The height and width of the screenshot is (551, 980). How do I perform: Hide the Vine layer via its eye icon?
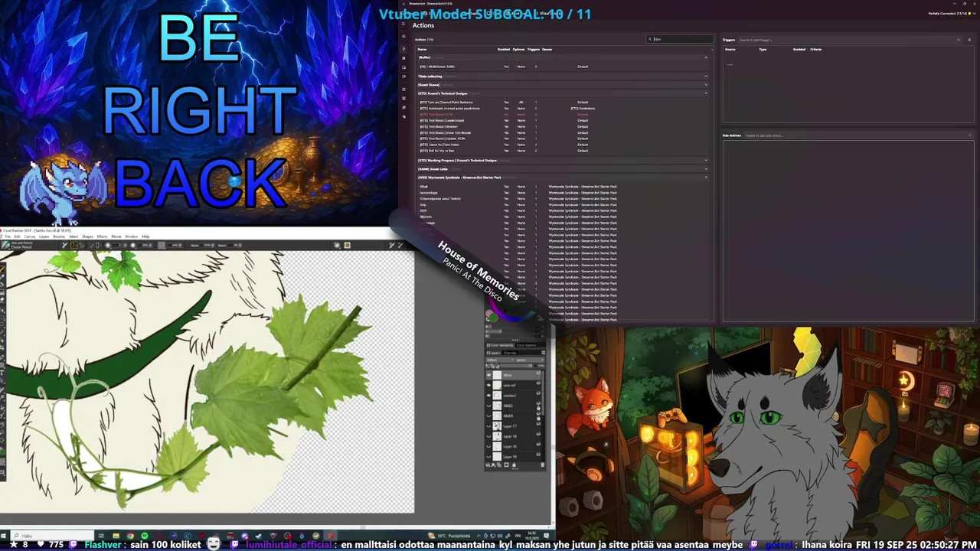pyautogui.click(x=488, y=375)
